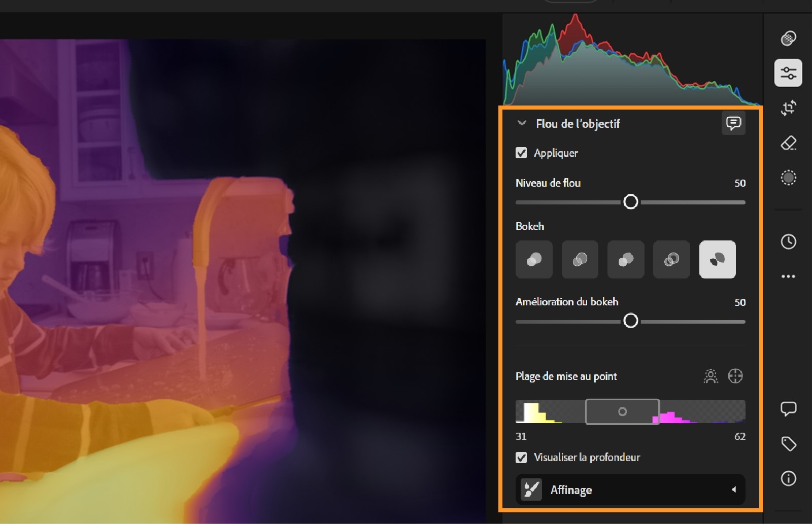
Task: Open the Masking tool panel
Action: [789, 178]
